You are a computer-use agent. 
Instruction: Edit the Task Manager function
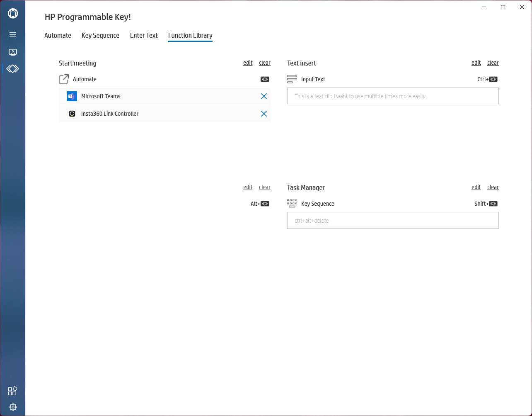click(476, 187)
